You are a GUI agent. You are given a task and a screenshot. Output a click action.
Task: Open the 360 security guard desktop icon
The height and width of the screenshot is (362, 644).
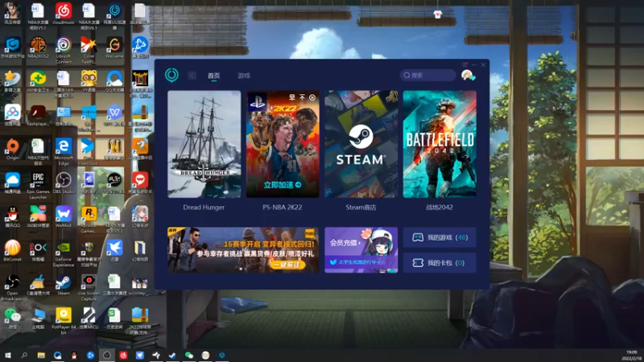coord(38,81)
